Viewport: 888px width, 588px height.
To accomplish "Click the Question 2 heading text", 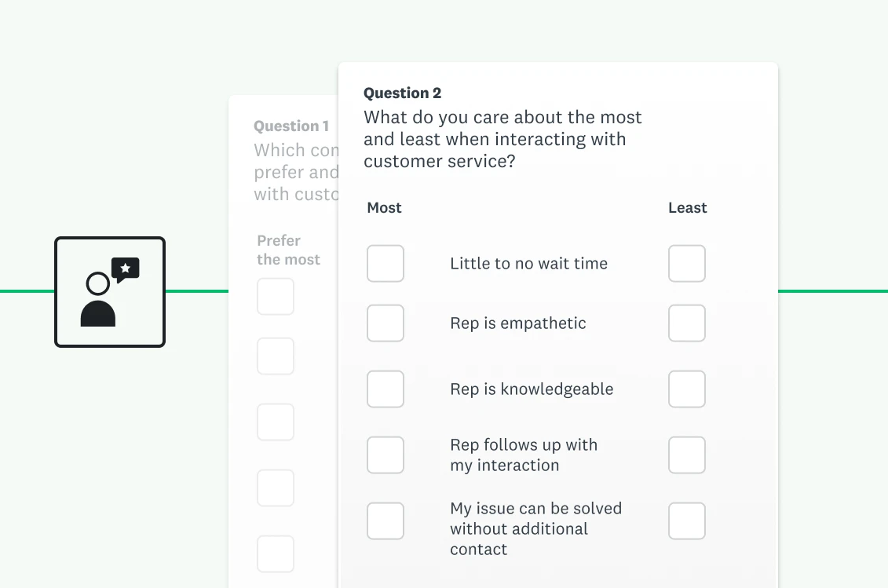I will pos(402,93).
